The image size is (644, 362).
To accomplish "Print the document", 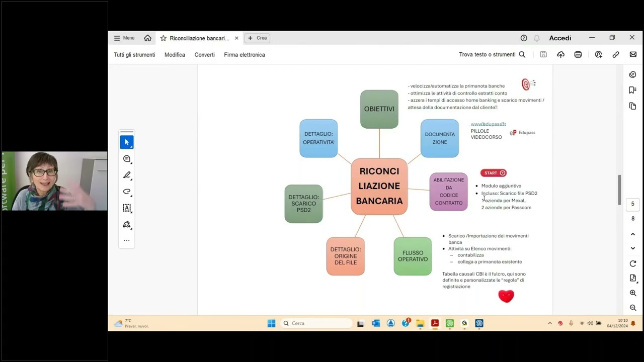I will pos(578,54).
